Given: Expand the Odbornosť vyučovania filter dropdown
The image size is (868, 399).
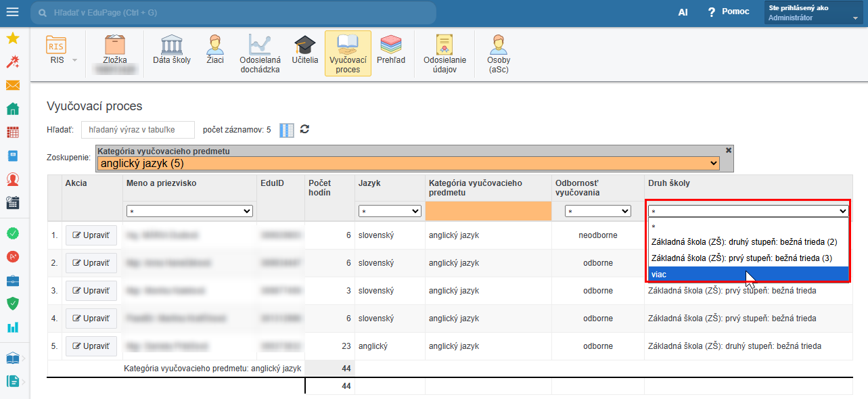Looking at the screenshot, I should point(597,212).
